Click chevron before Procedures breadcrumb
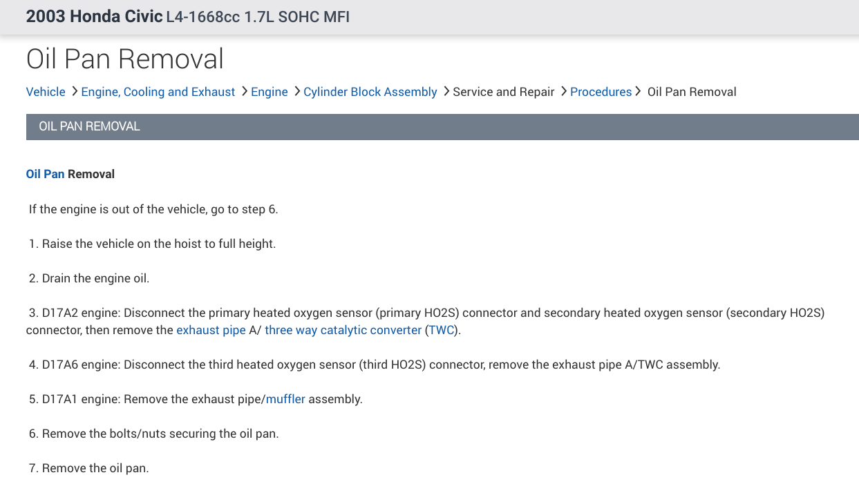This screenshot has height=504, width=859. click(x=563, y=91)
